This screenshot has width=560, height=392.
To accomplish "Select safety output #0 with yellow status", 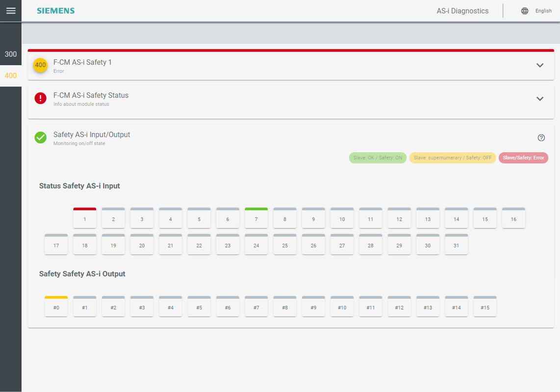I will pyautogui.click(x=56, y=306).
